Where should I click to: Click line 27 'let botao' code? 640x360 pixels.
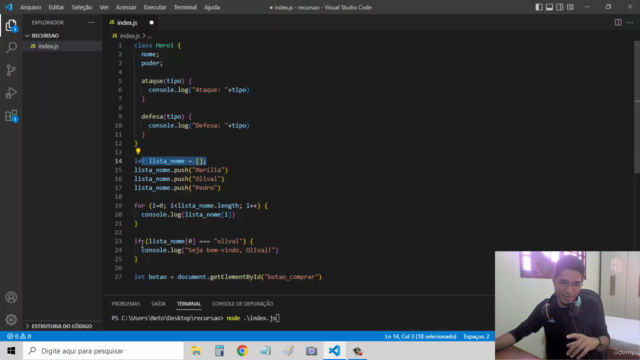(x=228, y=277)
